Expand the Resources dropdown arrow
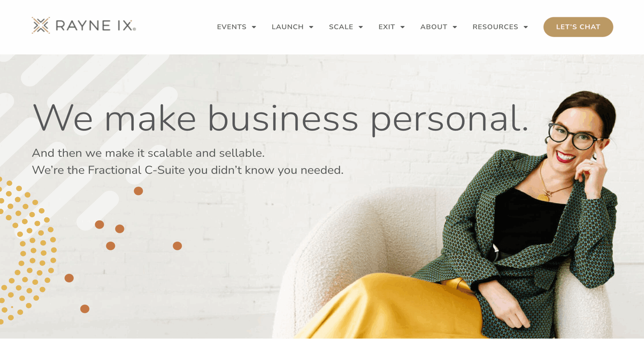 point(526,27)
